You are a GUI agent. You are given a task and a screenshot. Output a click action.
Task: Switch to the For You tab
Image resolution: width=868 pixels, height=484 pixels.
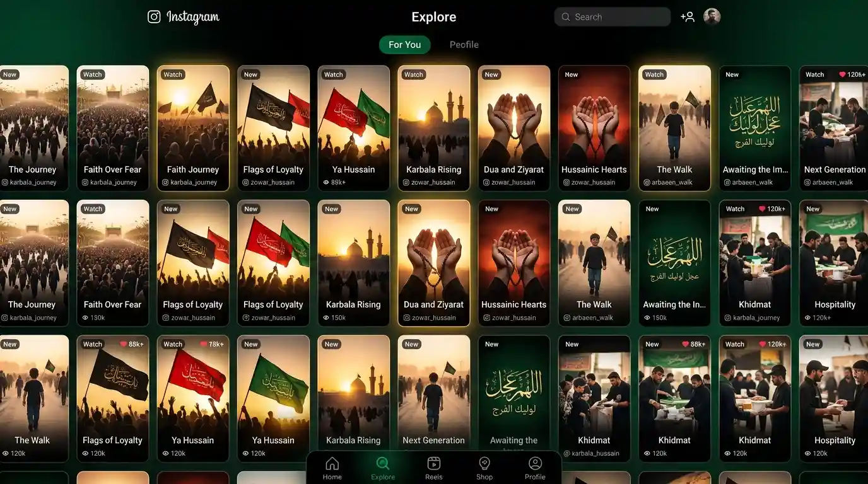404,45
